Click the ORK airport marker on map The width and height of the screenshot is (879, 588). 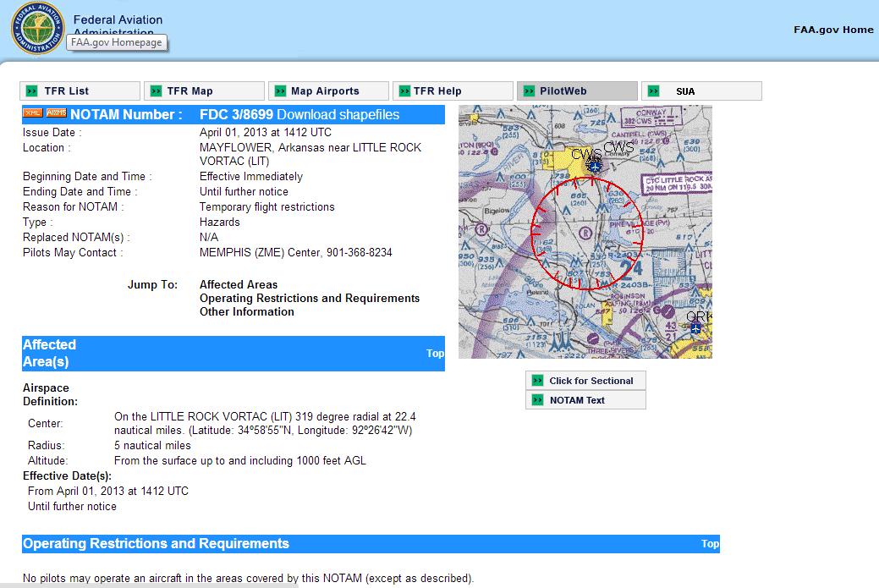pos(695,327)
